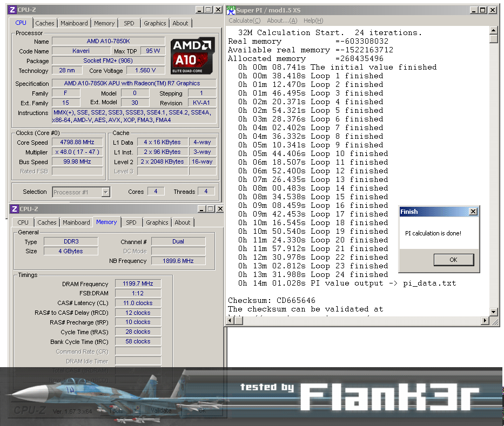The image size is (504, 426).
Task: Close the top CPU-Z window
Action: click(x=218, y=10)
